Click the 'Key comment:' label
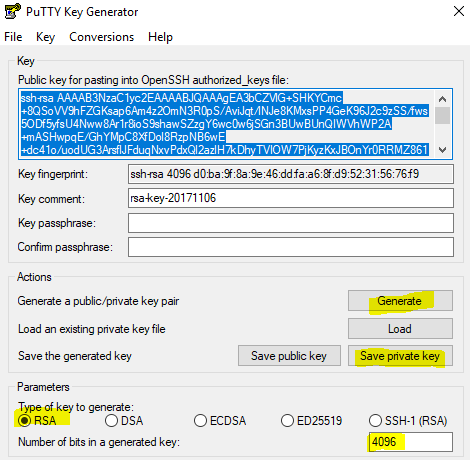The image size is (470, 460). [x=51, y=199]
